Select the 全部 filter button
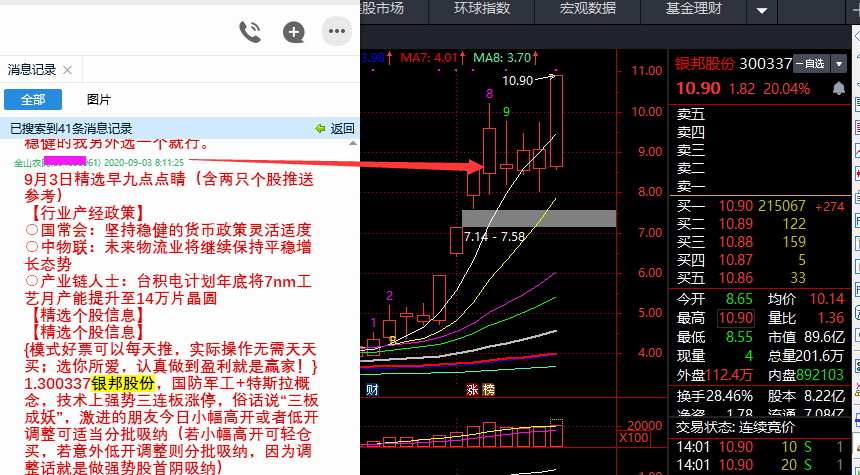The height and width of the screenshot is (475, 860). 33,100
